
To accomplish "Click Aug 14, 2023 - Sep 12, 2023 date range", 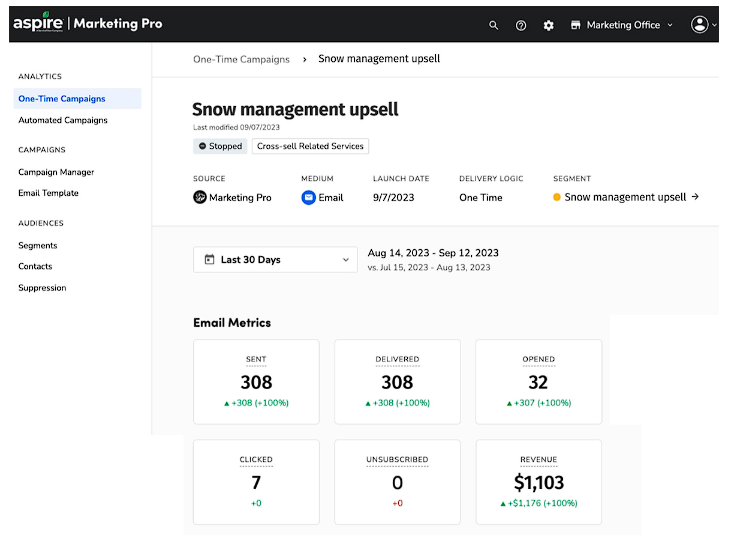I will click(433, 253).
